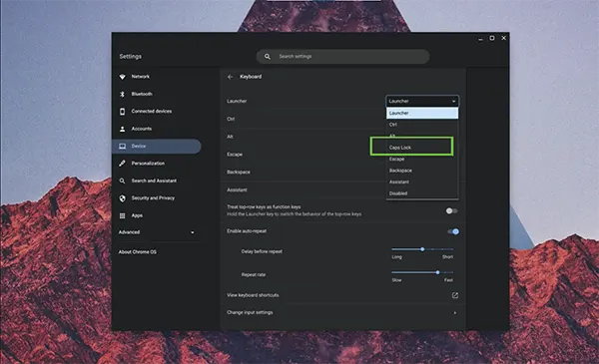This screenshot has width=599, height=364.
Task: Open the Accounts section
Action: pyautogui.click(x=142, y=129)
